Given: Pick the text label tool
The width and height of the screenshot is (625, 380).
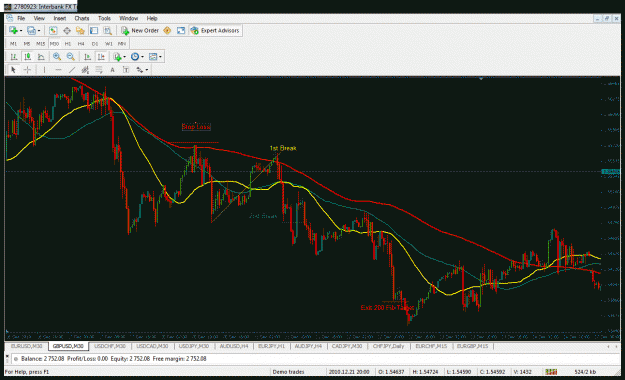Looking at the screenshot, I should click(126, 70).
